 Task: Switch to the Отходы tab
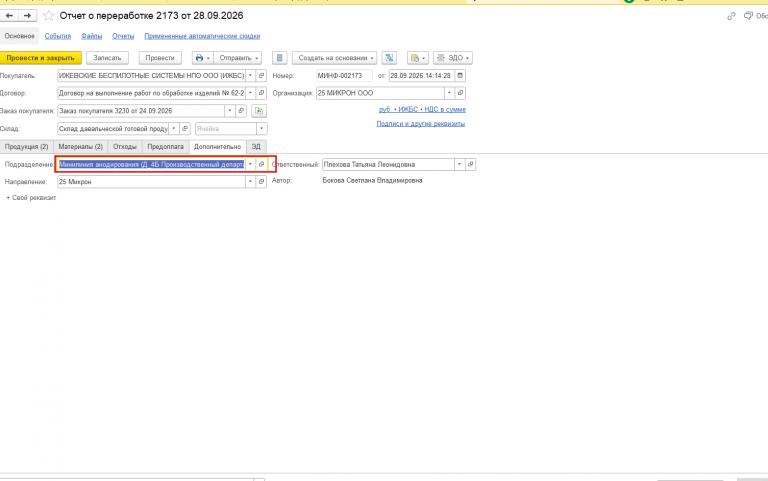click(125, 147)
